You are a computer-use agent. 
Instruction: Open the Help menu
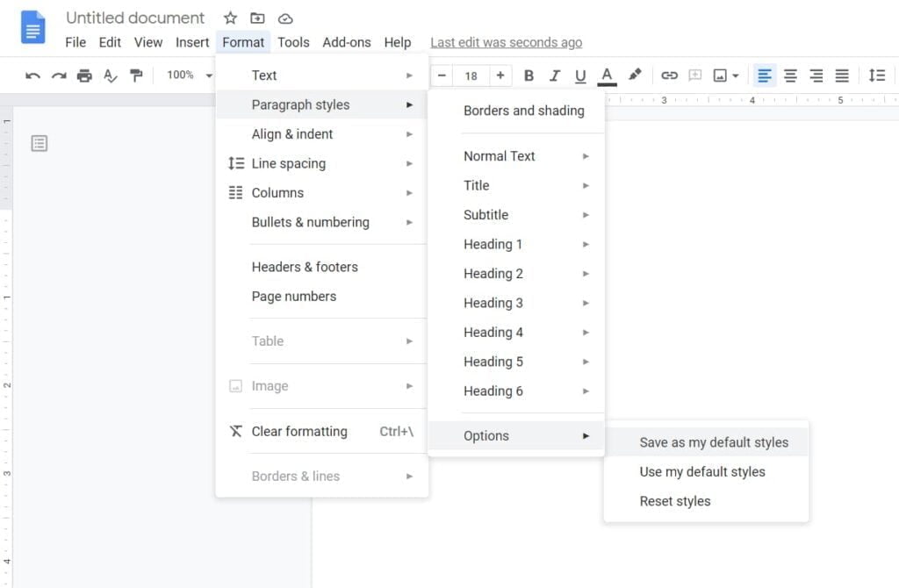[x=398, y=42]
